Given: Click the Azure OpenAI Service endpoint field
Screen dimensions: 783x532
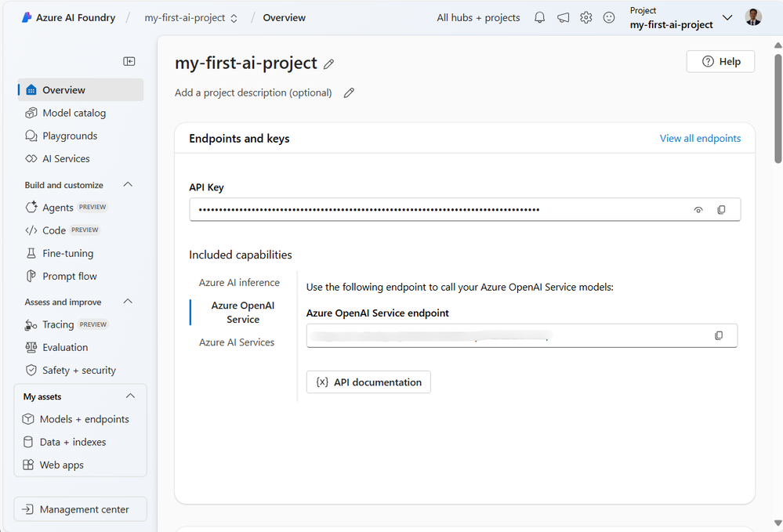Looking at the screenshot, I should (522, 335).
